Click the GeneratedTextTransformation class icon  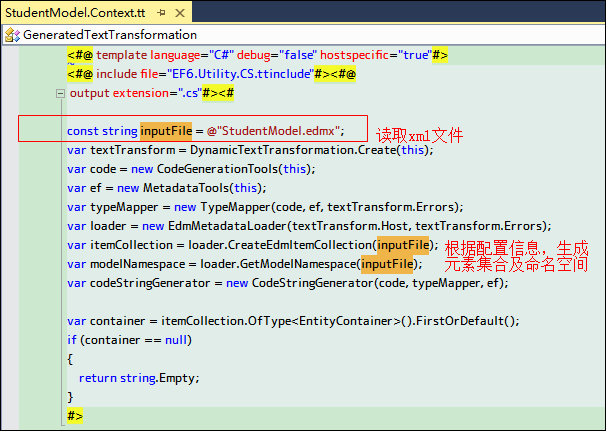pos(12,35)
